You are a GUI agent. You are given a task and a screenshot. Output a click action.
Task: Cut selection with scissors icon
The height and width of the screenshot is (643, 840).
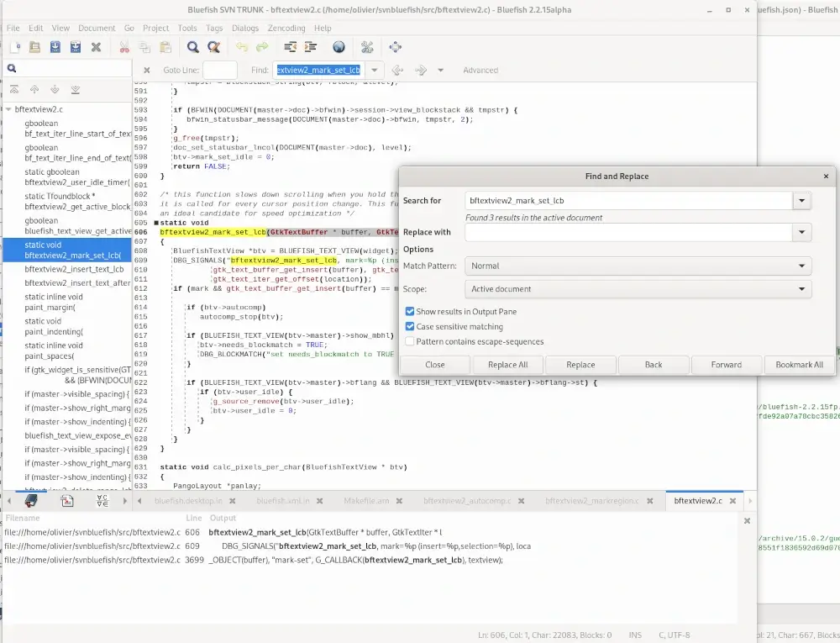pos(124,47)
